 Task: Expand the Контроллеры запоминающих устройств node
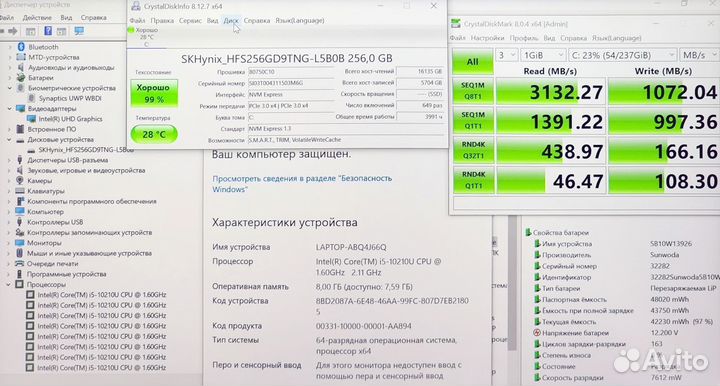(x=9, y=233)
